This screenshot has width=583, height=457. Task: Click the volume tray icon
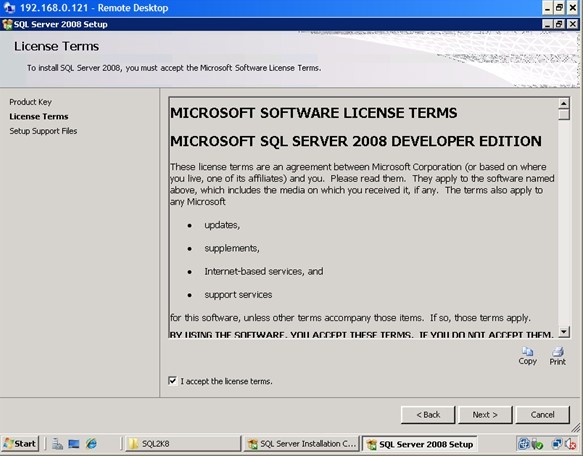point(570,444)
